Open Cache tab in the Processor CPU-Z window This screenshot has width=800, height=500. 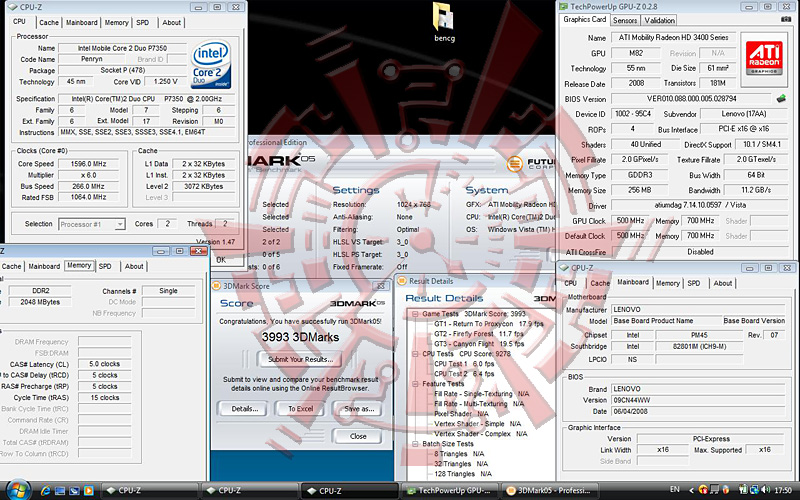pyautogui.click(x=49, y=22)
